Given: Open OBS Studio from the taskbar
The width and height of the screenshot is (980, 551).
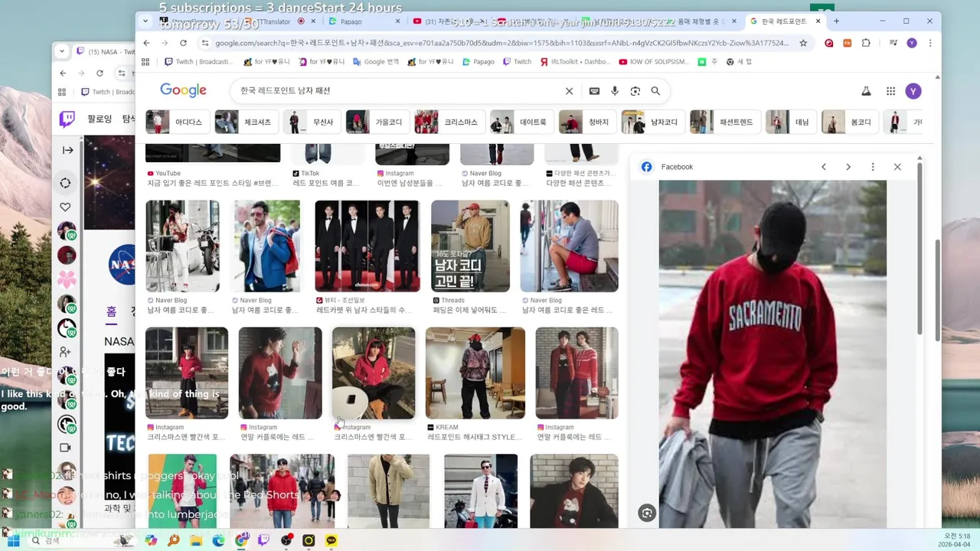Looking at the screenshot, I should pos(286,540).
